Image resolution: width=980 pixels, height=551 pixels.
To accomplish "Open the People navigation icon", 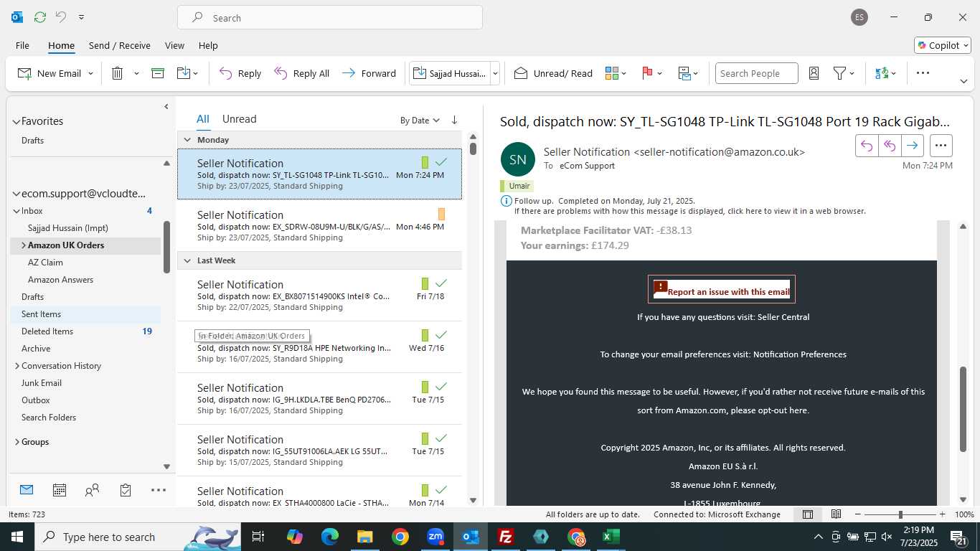I will [93, 490].
